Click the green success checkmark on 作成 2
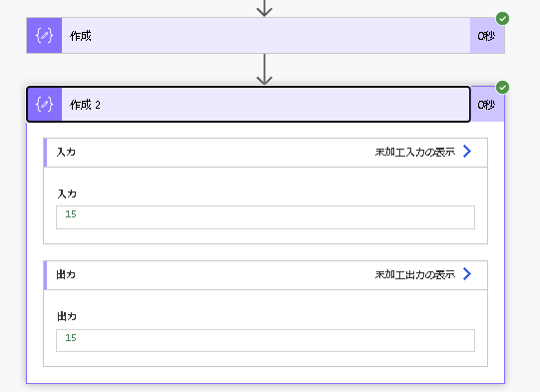This screenshot has width=540, height=392. pyautogui.click(x=502, y=88)
